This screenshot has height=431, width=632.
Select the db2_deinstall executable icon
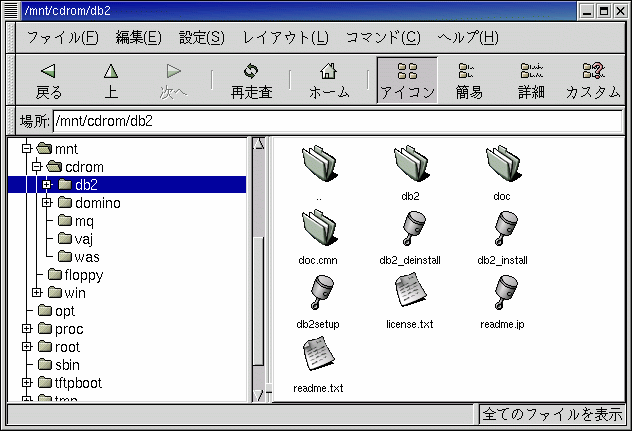tap(413, 228)
